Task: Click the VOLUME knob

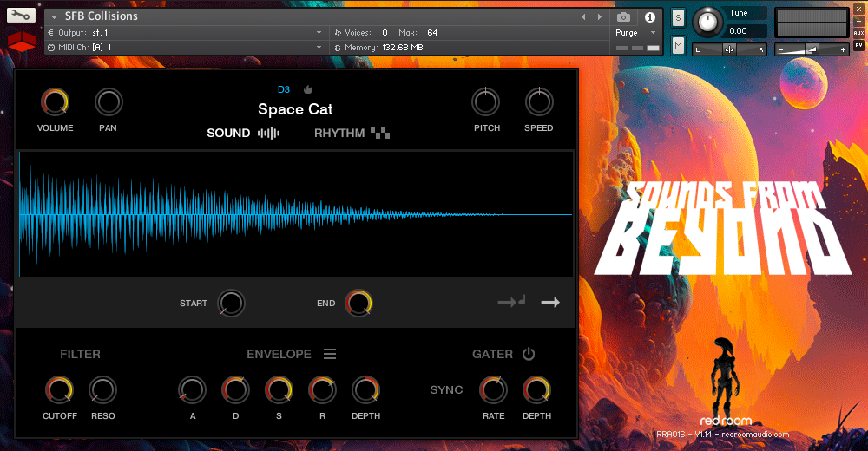Action: (54, 101)
